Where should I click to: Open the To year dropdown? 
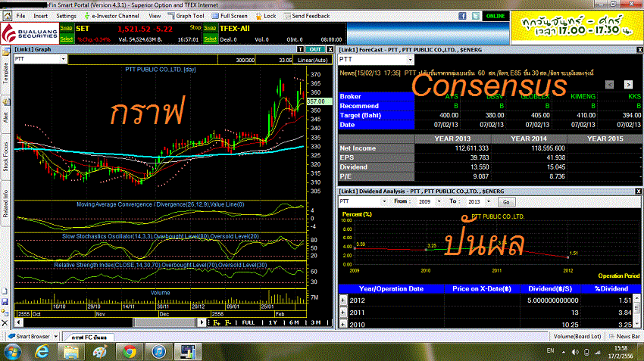[x=489, y=201]
